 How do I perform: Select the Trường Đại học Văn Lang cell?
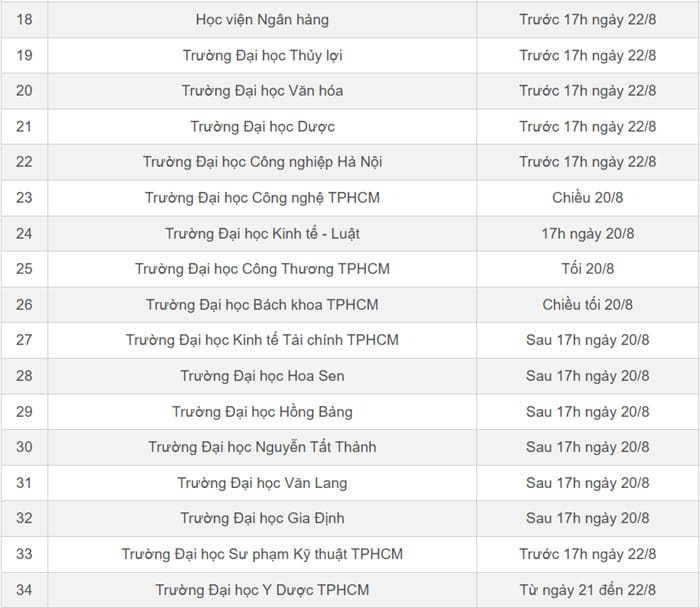point(262,483)
